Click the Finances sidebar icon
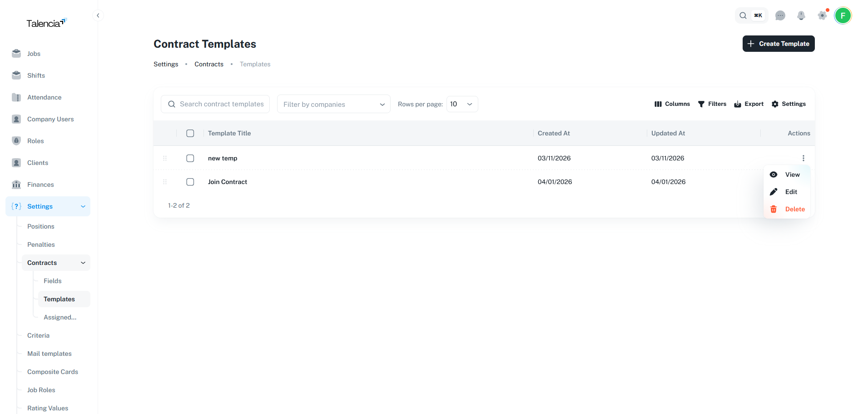The width and height of the screenshot is (868, 414). click(16, 184)
